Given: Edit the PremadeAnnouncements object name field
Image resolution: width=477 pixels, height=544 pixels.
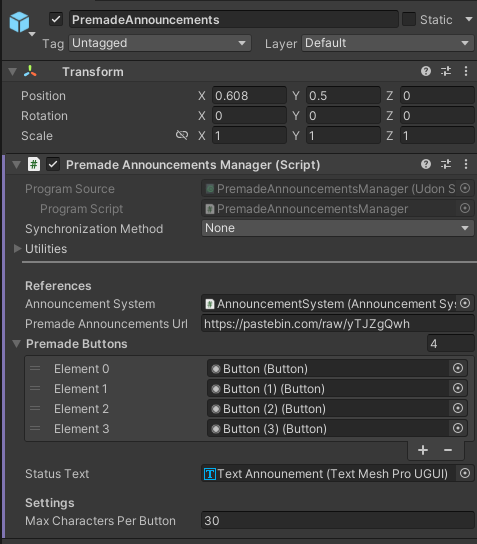Looking at the screenshot, I should tap(233, 19).
